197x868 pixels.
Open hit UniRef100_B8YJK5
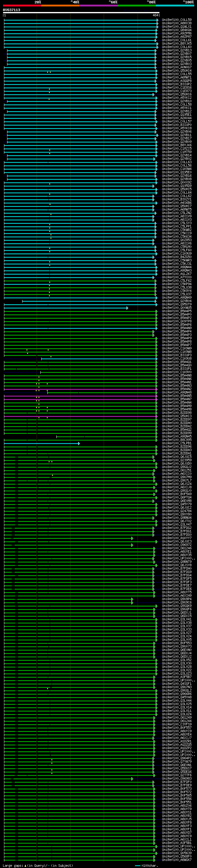177,43
